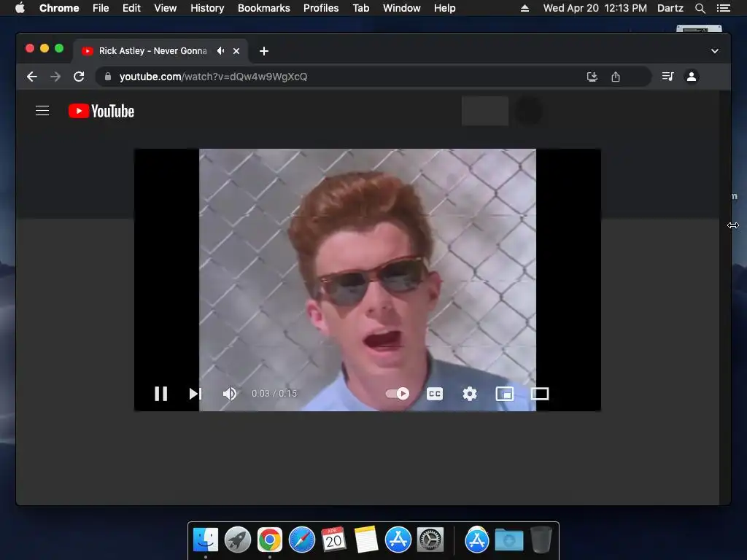
Task: Open the Apple menu
Action: click(x=20, y=8)
